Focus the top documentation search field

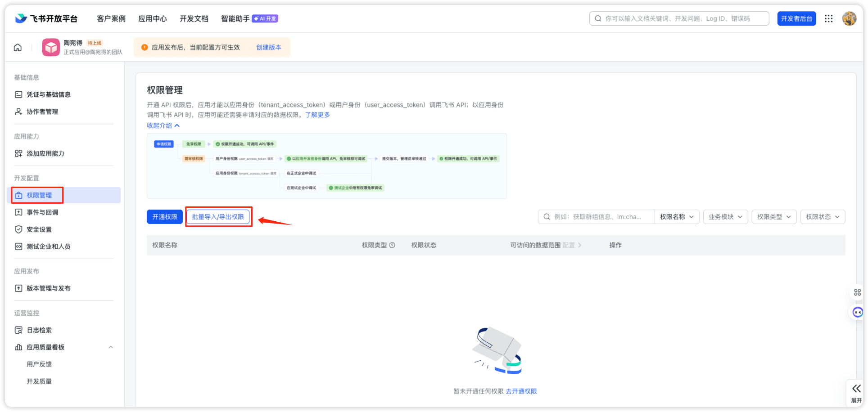(679, 18)
